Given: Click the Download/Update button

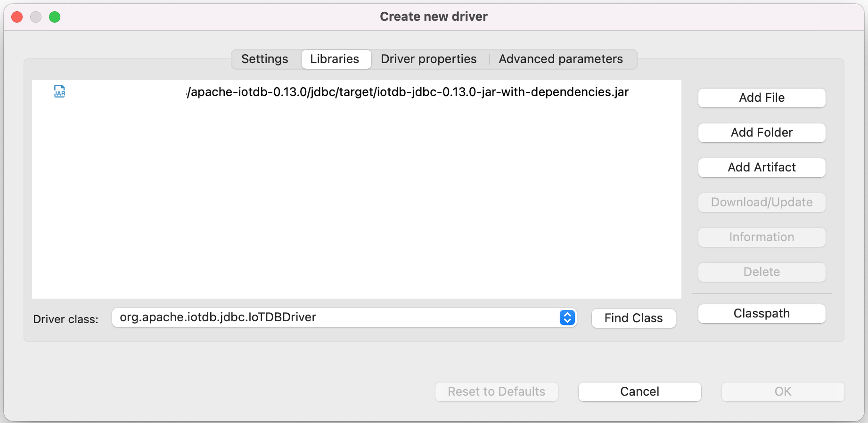Looking at the screenshot, I should 762,203.
